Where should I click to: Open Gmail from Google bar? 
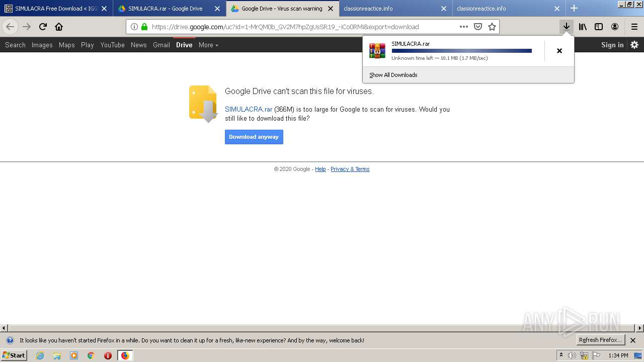tap(161, 45)
